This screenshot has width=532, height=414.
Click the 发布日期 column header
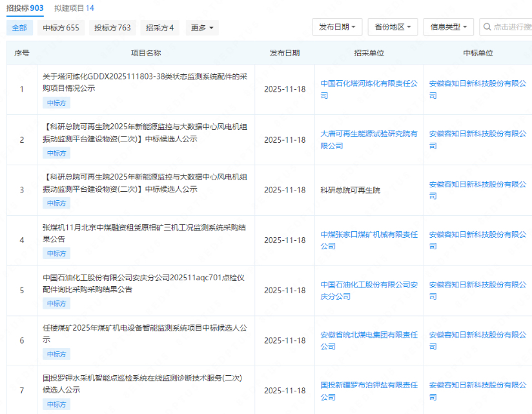285,53
